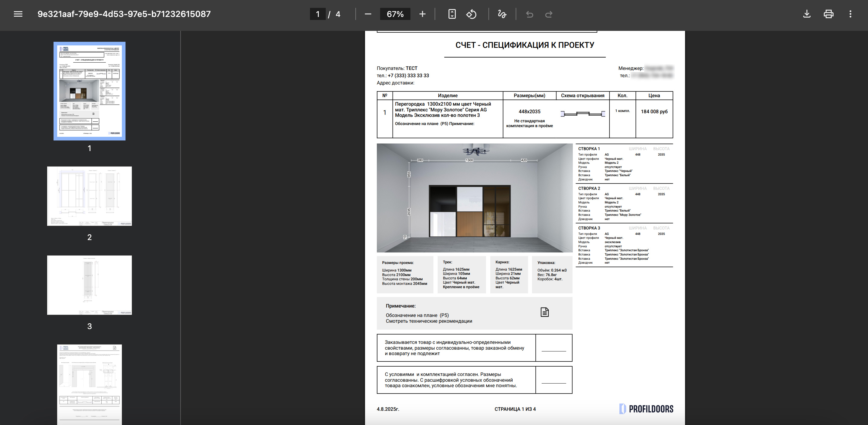Click the Размеры проема label
Viewport: 868px width, 425px height.
398,263
